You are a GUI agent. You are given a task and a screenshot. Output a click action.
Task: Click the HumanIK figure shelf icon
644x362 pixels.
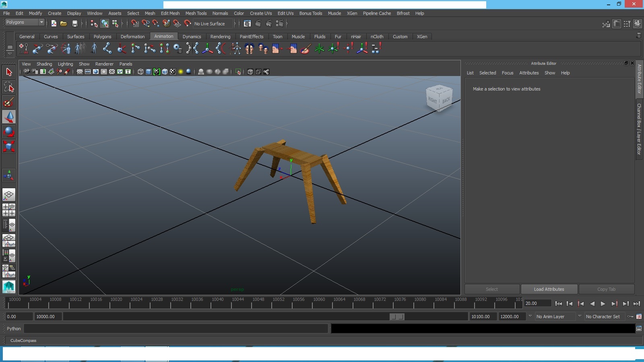pos(94,49)
